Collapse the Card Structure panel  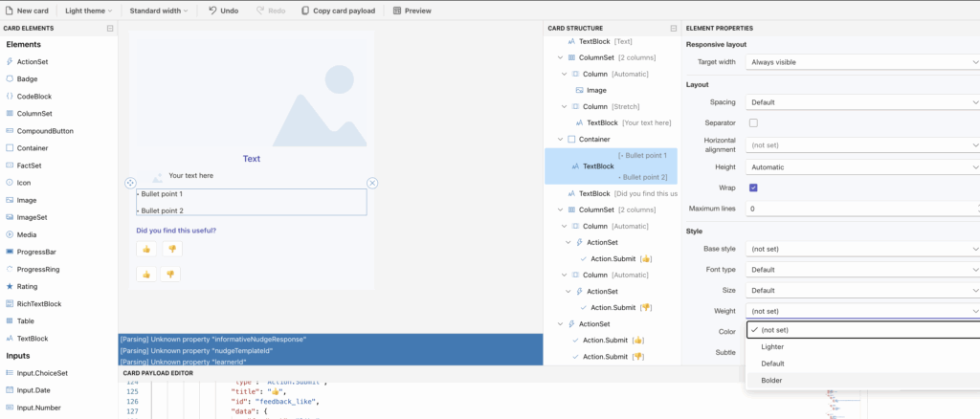(673, 28)
